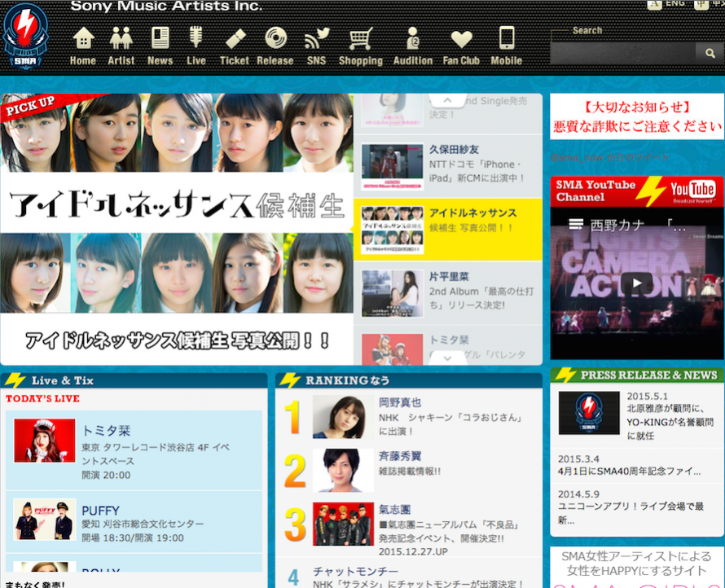This screenshot has width=725, height=588.
Task: Click into the Search input field
Action: point(623,54)
